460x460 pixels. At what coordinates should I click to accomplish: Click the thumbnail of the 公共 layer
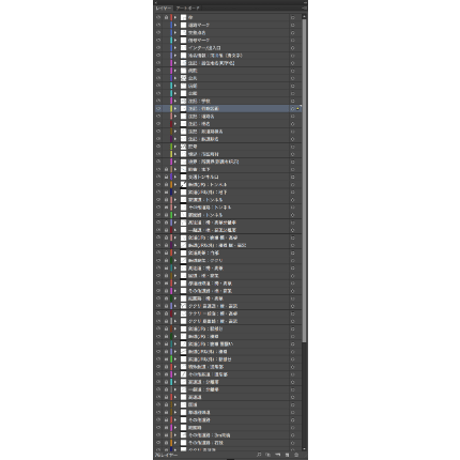click(x=183, y=78)
